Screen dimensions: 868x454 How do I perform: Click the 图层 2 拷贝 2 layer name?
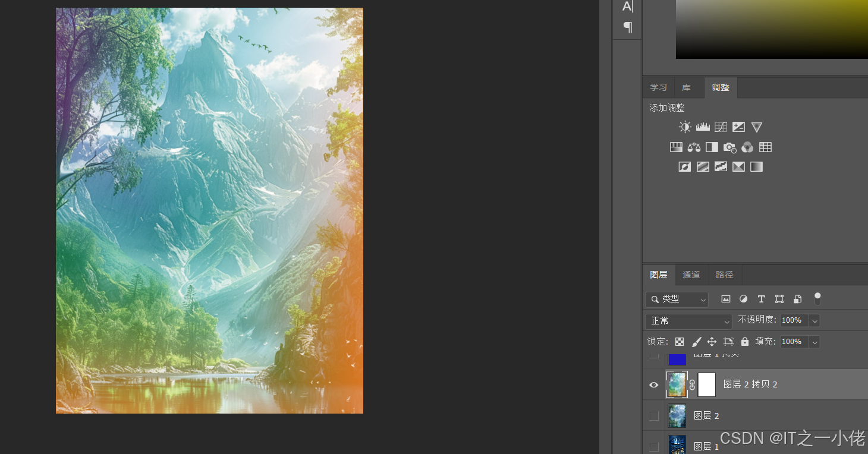coord(750,384)
